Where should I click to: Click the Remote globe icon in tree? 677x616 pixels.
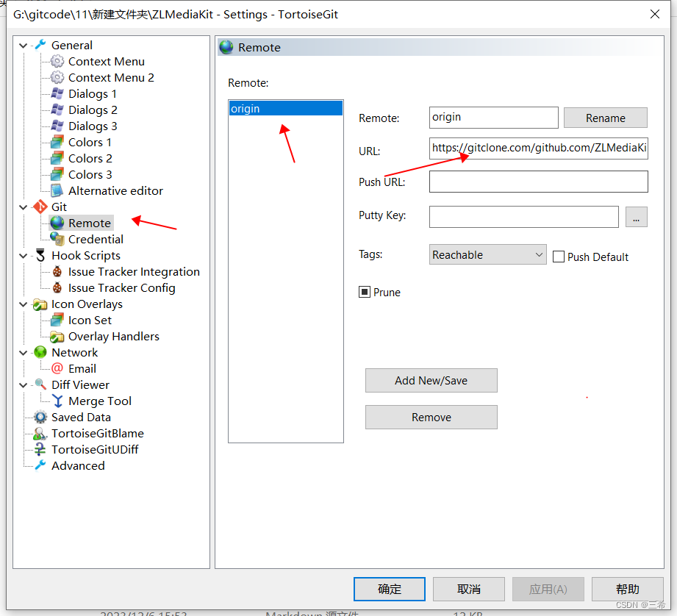click(57, 223)
